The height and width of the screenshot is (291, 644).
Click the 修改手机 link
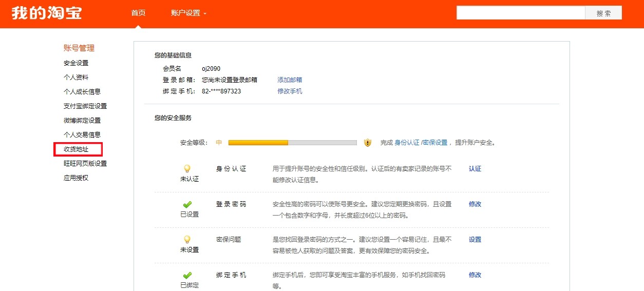[290, 91]
